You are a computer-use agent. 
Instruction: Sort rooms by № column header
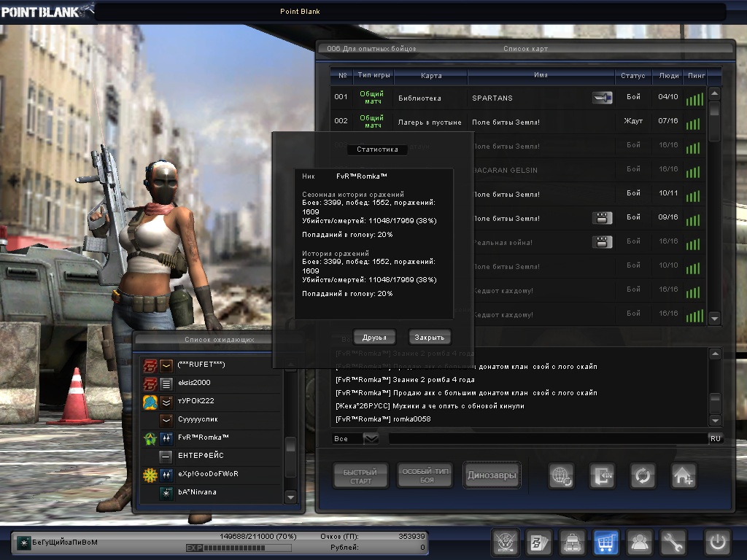coord(343,75)
